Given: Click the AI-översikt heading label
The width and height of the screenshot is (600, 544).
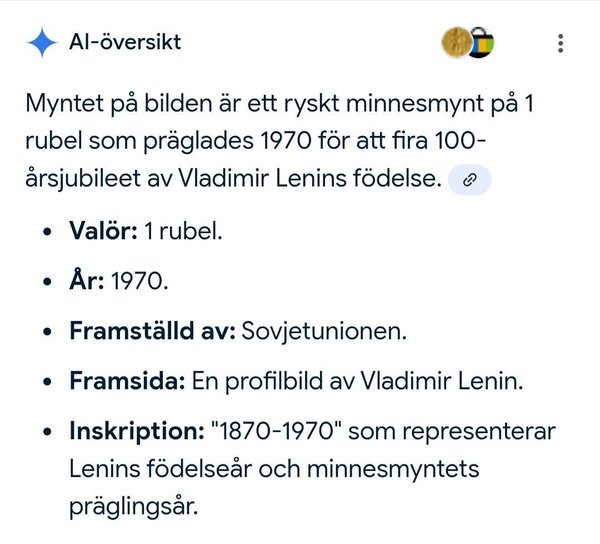Looking at the screenshot, I should pos(125,43).
